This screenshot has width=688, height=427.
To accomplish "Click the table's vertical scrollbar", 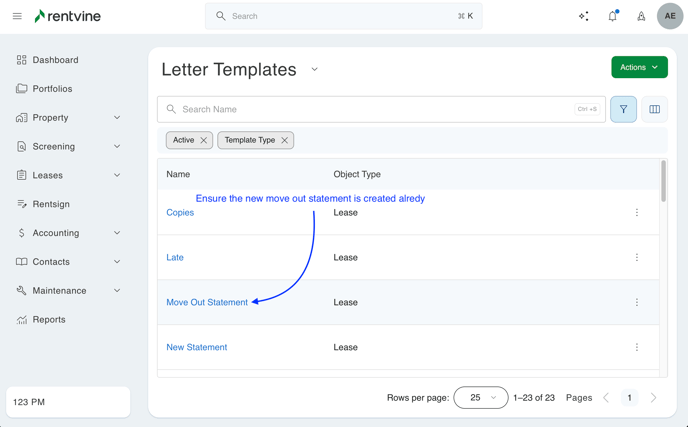I will click(x=664, y=182).
